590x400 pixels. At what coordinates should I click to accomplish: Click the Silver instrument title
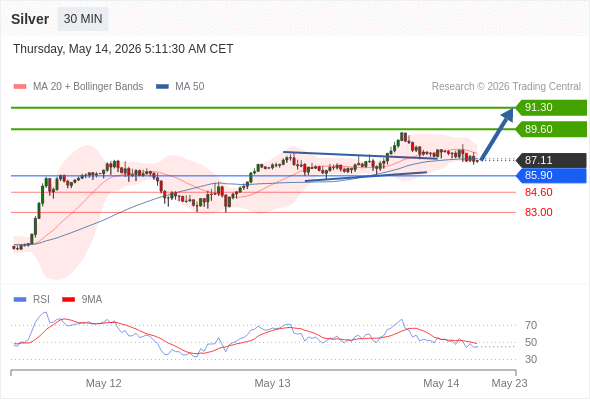pos(30,19)
